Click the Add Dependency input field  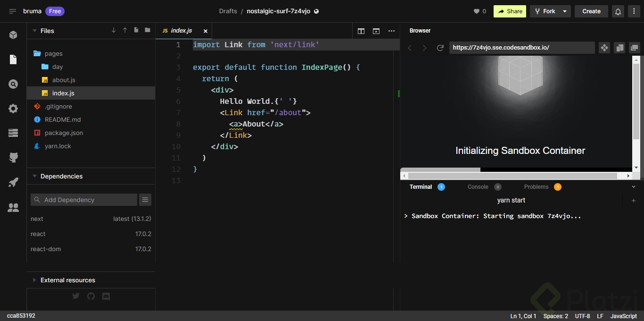[x=83, y=200]
